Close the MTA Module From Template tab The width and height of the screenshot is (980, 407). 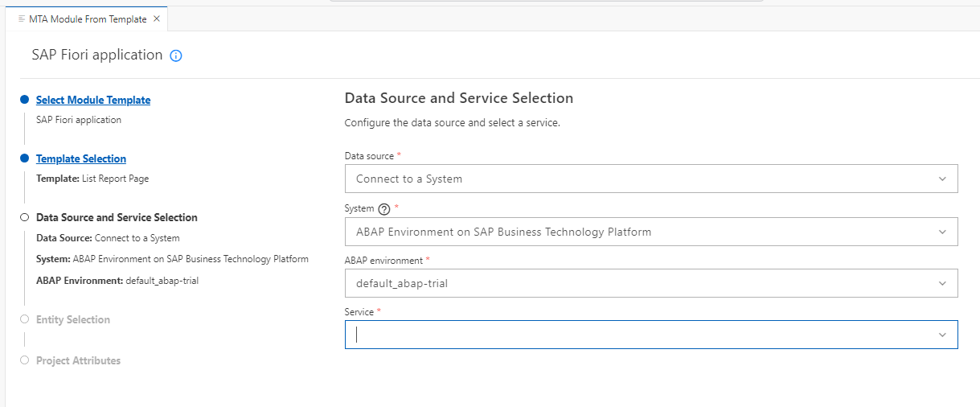(157, 18)
